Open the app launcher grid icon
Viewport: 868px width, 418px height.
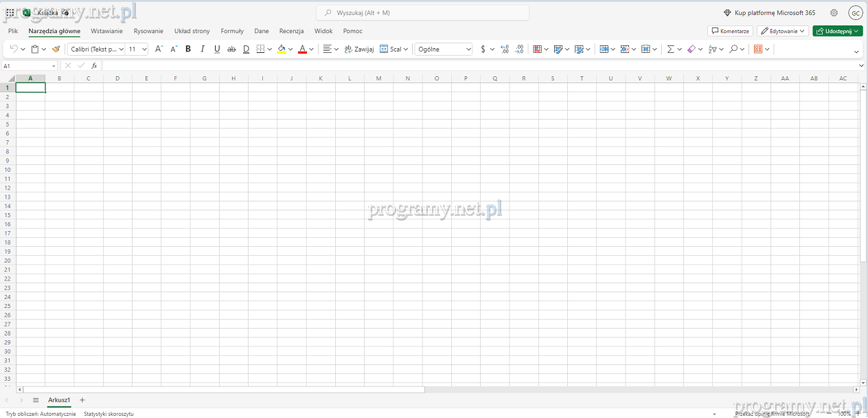click(x=10, y=12)
